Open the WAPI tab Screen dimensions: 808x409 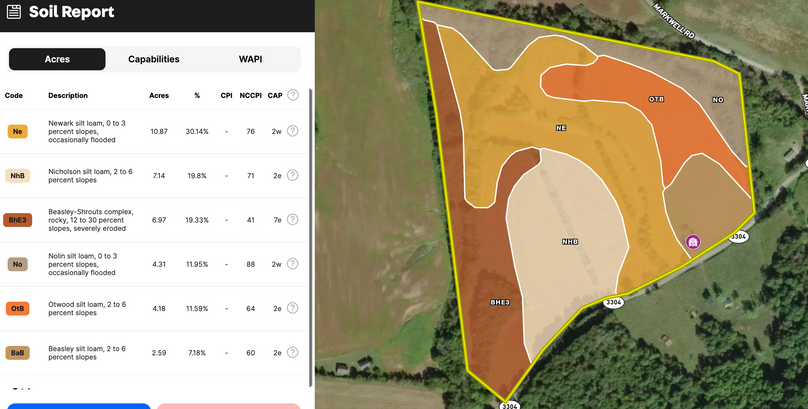250,59
